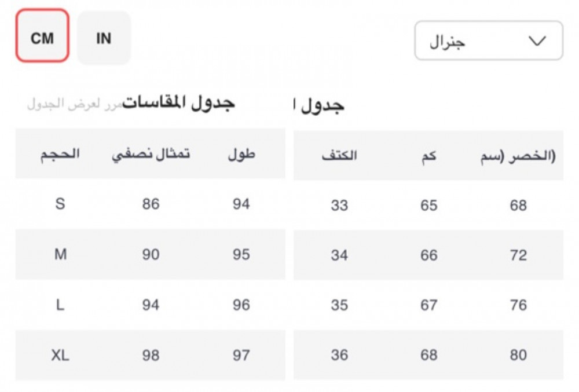This screenshot has height=392, width=579.
Task: Select the M size row
Action: [60, 254]
